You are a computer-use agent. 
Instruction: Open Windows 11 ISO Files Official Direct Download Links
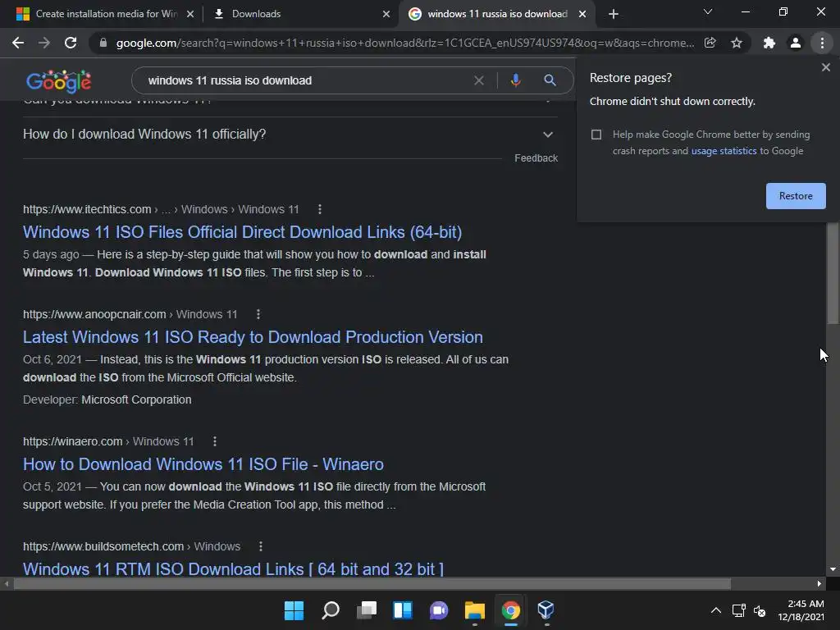(242, 232)
